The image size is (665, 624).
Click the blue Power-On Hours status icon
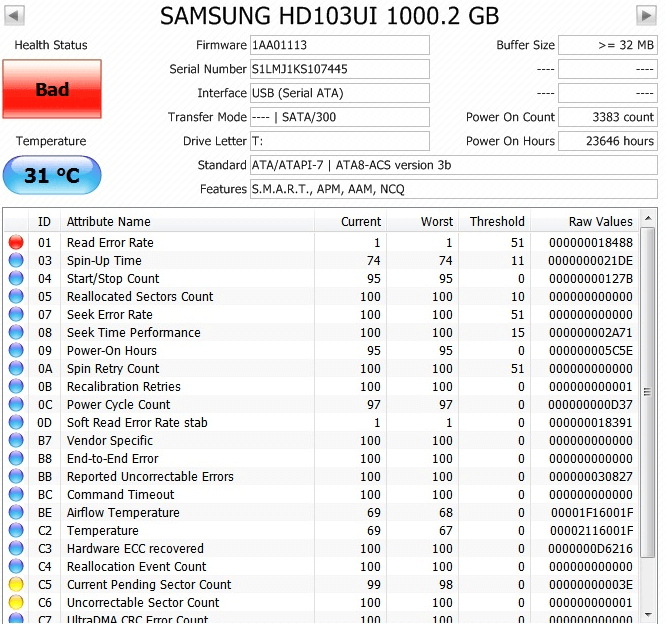click(x=16, y=351)
